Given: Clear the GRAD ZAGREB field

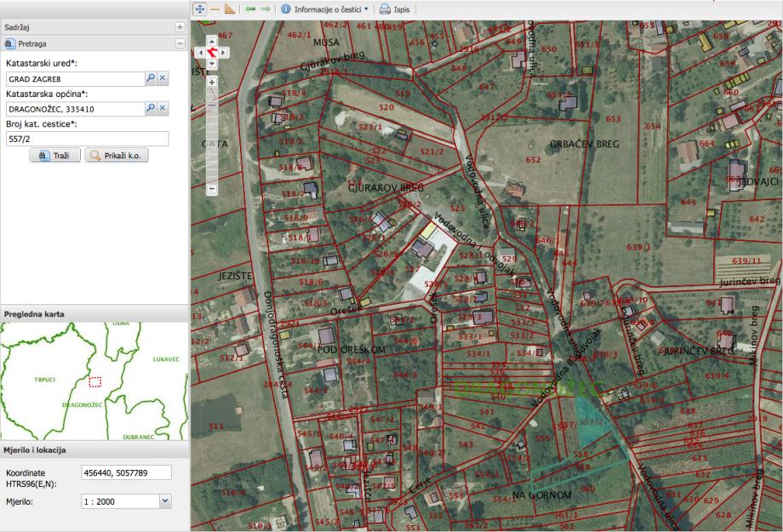Looking at the screenshot, I should (x=163, y=78).
